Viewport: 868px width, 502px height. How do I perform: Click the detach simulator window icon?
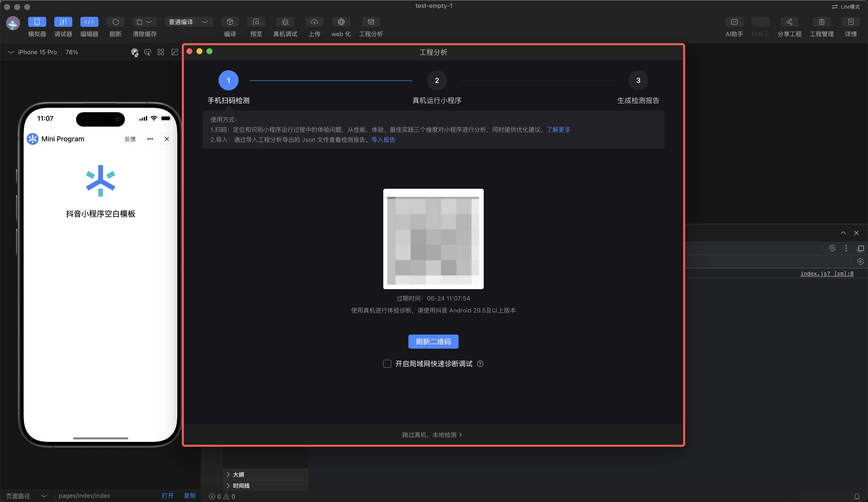(175, 52)
